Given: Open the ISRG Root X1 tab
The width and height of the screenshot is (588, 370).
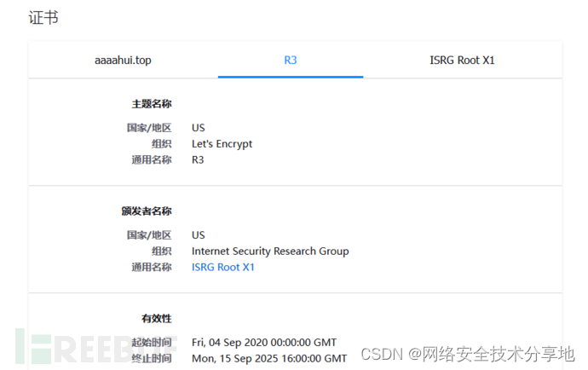Looking at the screenshot, I should coord(462,60).
